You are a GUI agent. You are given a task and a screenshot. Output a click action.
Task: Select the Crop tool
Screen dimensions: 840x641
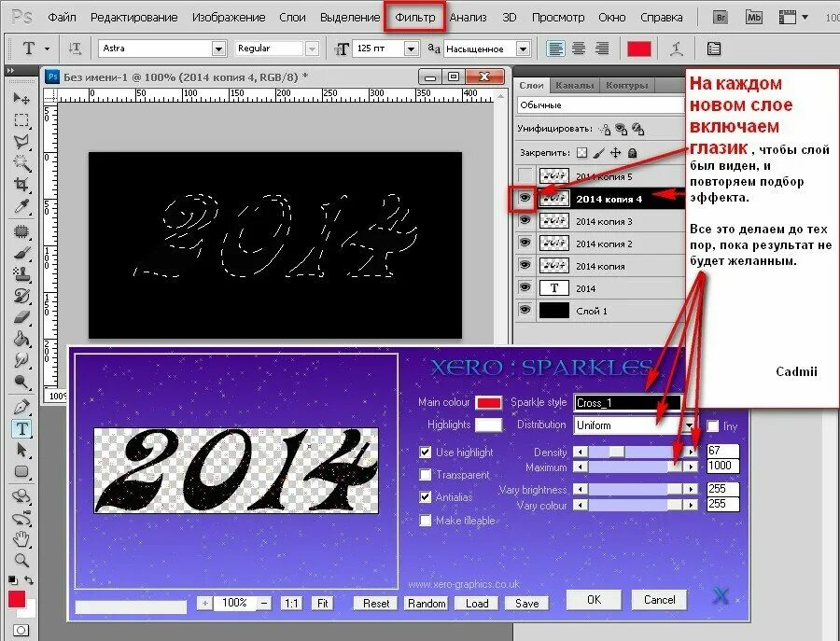(21, 185)
